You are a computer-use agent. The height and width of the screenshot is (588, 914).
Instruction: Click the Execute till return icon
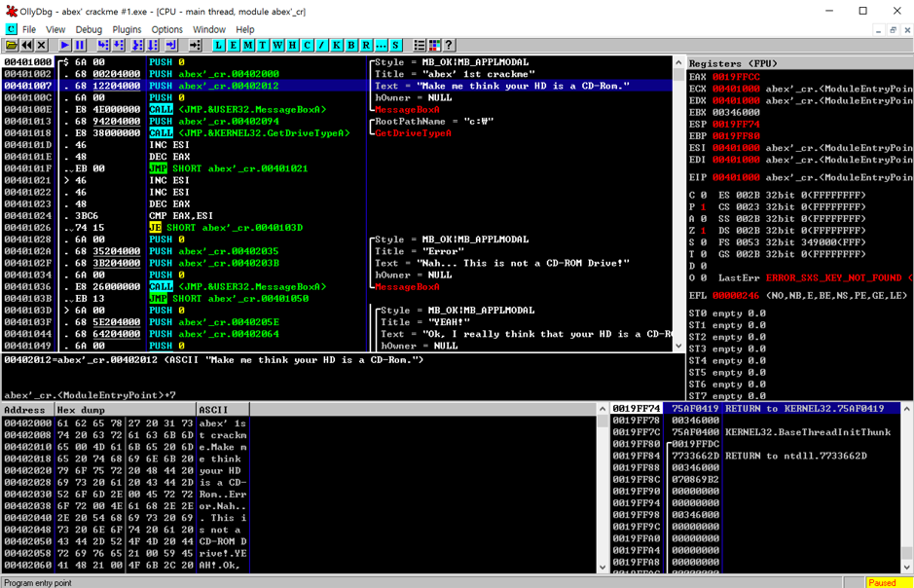coord(170,45)
